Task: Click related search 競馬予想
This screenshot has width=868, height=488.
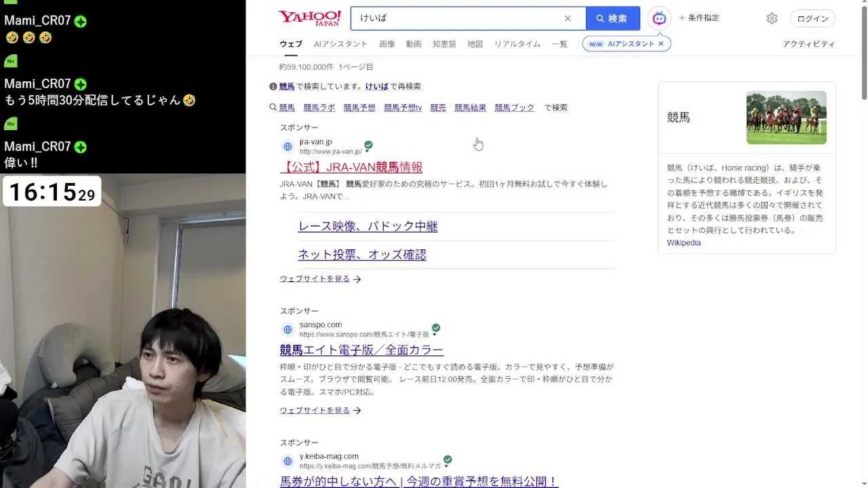Action: [x=359, y=108]
